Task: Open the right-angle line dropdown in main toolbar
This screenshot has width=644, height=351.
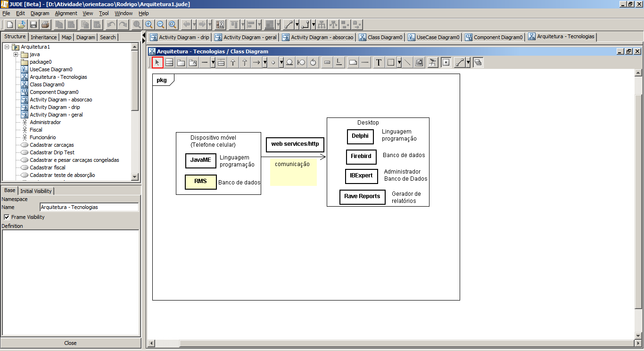Action: [314, 25]
